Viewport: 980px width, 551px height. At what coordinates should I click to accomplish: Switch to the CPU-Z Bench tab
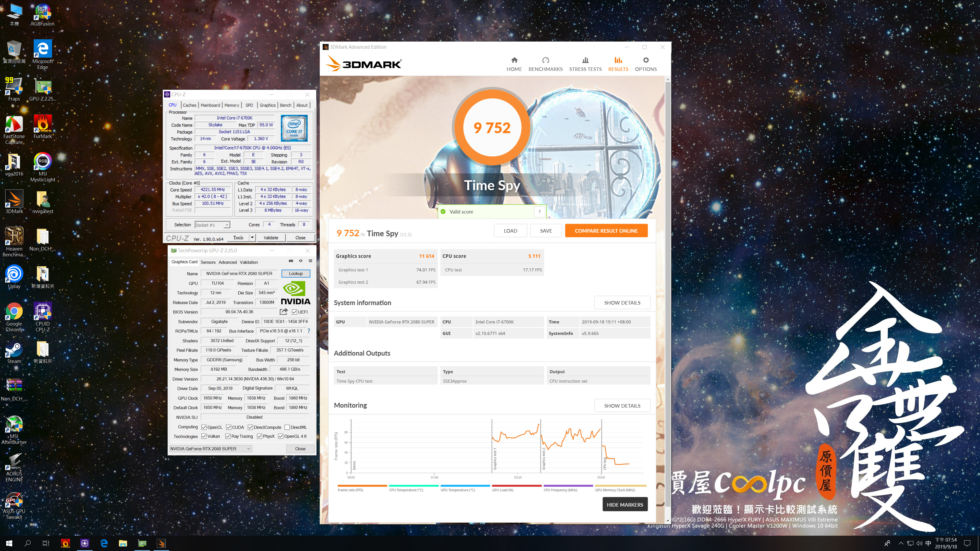(285, 105)
